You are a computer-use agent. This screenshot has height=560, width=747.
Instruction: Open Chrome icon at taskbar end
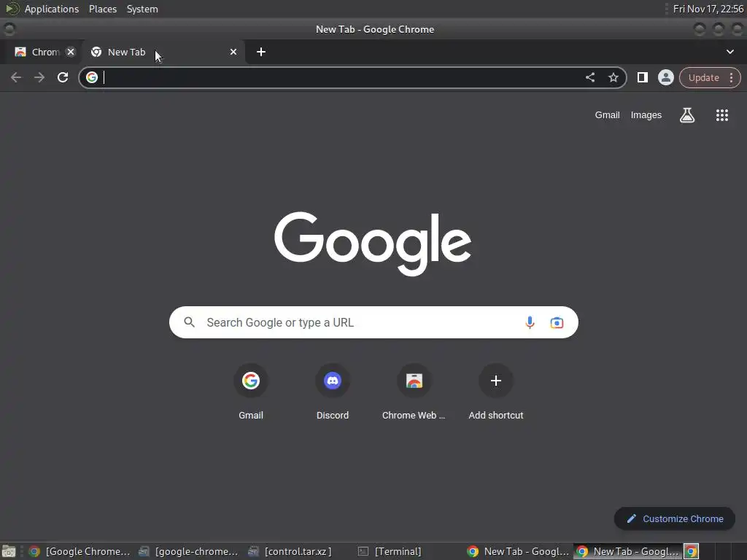point(691,551)
